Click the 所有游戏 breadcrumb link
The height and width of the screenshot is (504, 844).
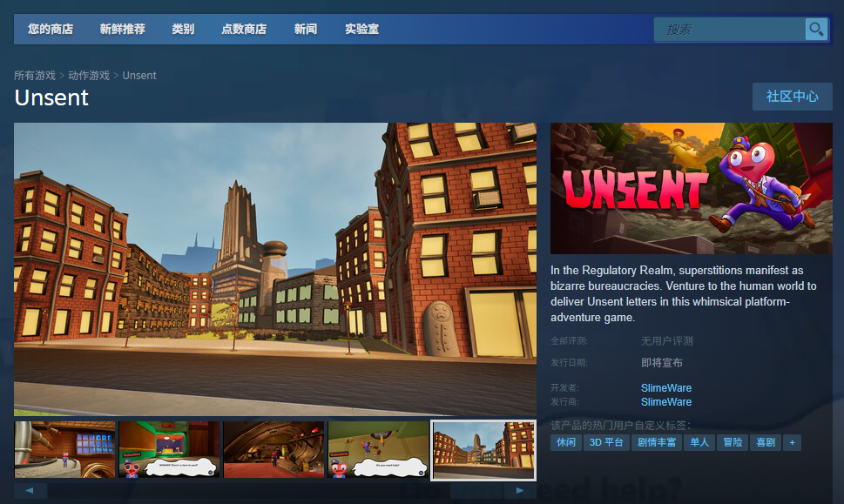click(x=35, y=76)
